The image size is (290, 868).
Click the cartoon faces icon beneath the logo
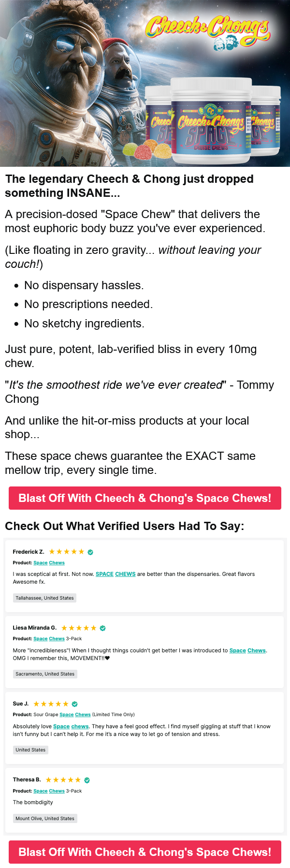coord(226,44)
